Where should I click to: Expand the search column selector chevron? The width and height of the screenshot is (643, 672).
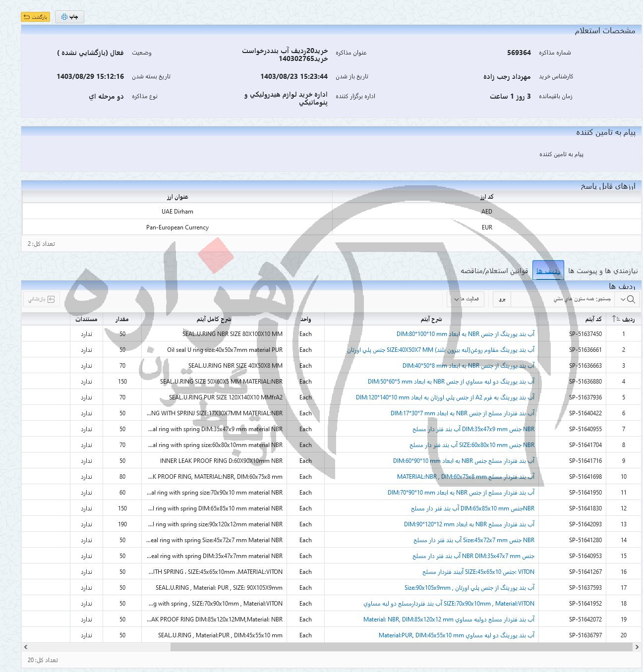pyautogui.click(x=623, y=299)
